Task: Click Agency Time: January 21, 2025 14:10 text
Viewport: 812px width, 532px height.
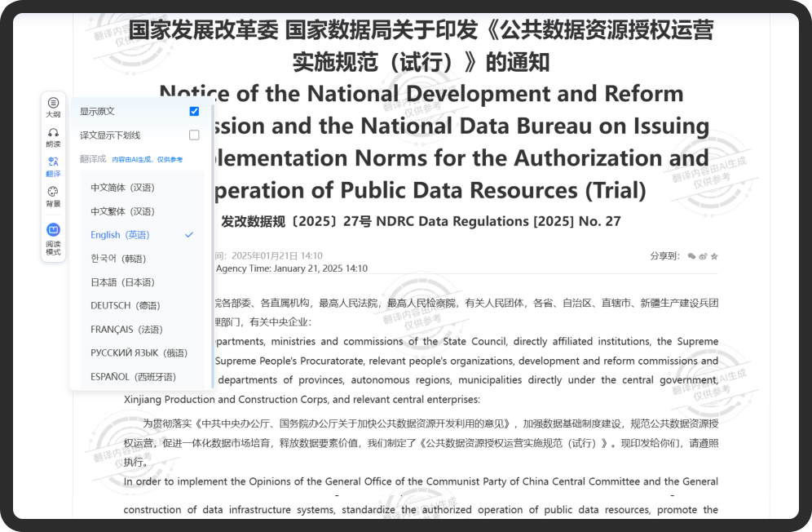Action: (x=292, y=268)
